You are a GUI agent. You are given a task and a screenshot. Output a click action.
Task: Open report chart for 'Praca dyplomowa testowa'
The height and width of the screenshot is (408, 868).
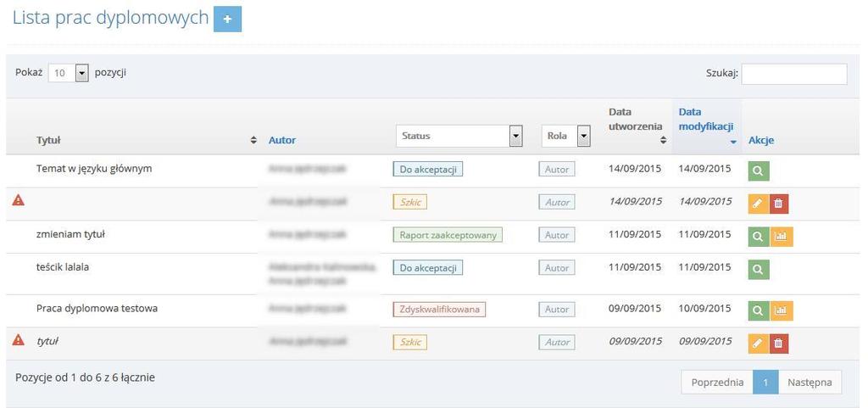point(781,310)
